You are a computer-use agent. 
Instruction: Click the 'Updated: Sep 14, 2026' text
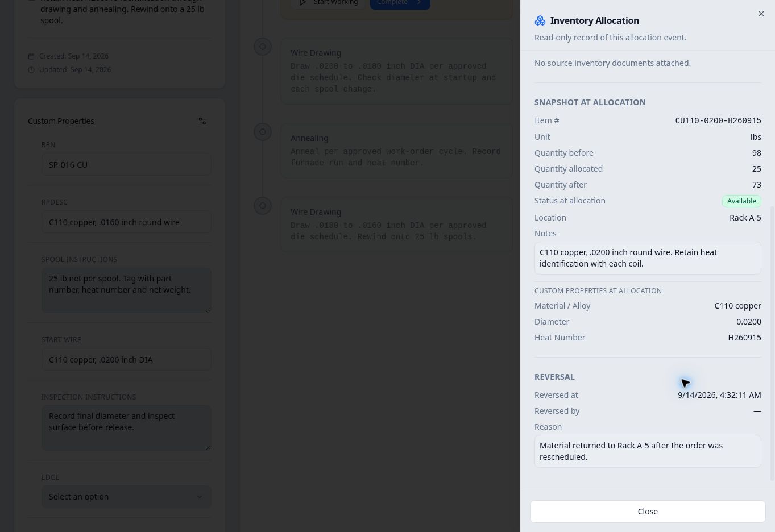click(x=75, y=70)
